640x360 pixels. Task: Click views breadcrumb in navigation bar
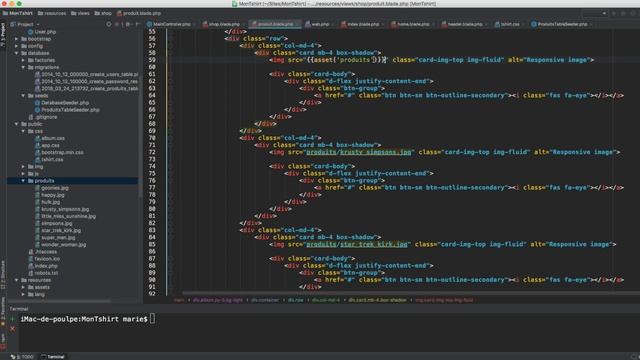pyautogui.click(x=80, y=13)
